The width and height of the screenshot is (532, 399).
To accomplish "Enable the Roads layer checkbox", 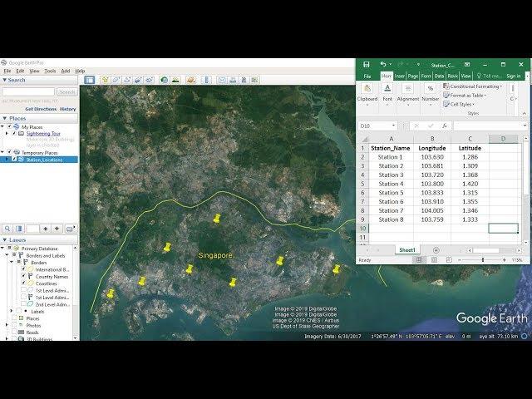I will click(14, 332).
